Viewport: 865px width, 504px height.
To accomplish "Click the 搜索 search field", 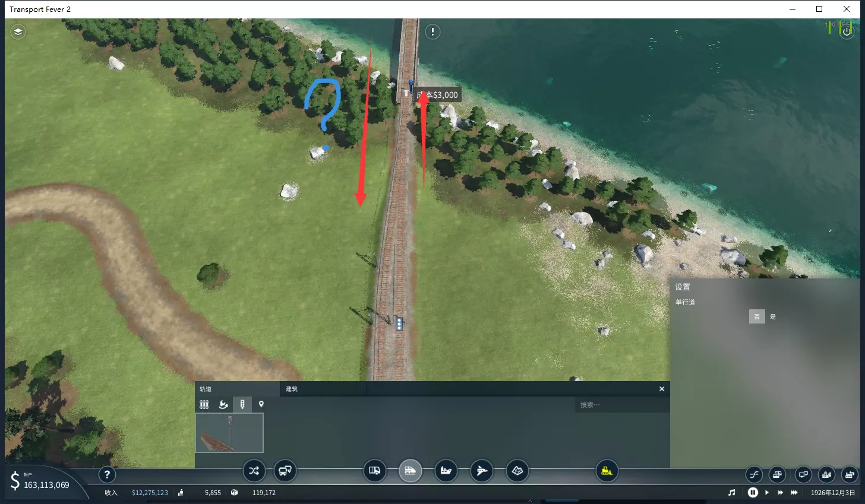I will [x=622, y=405].
